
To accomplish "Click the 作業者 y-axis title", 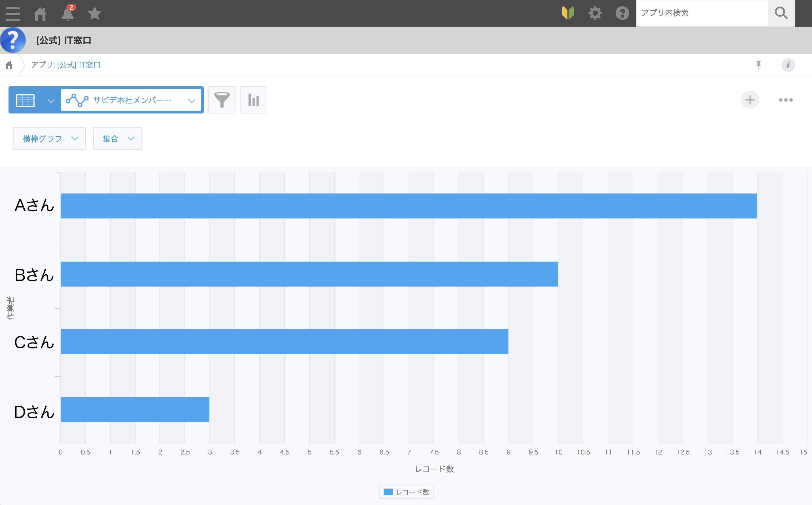I will (10, 308).
